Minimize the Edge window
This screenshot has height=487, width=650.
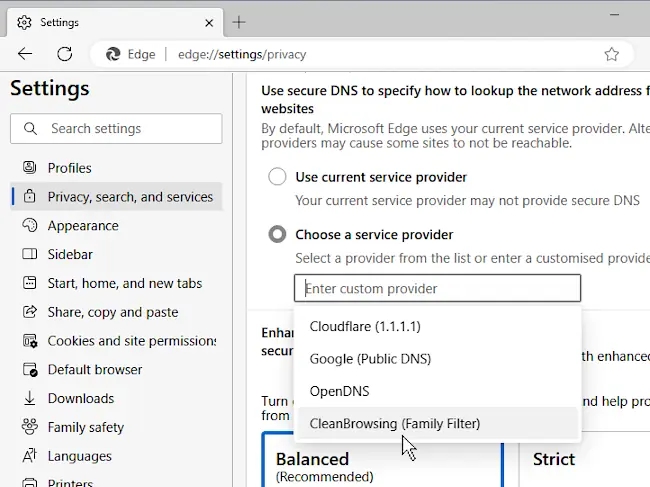pos(614,15)
